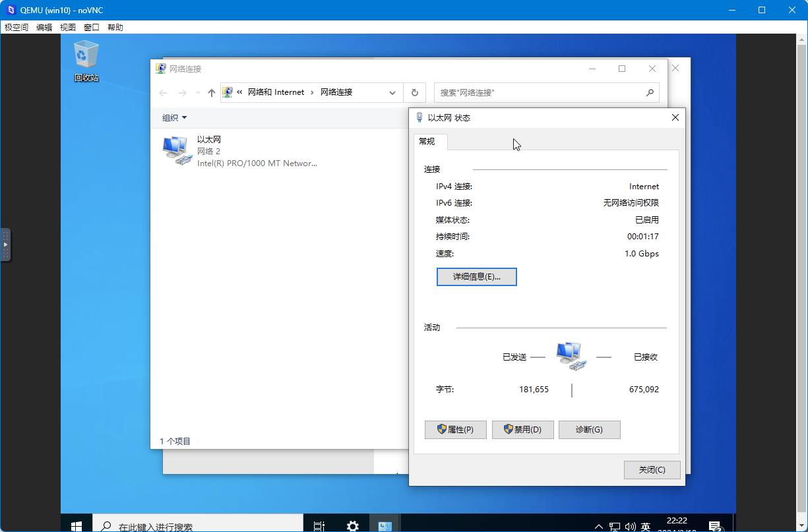Image resolution: width=808 pixels, height=532 pixels.
Task: Click the network status icon in system tray
Action: pyautogui.click(x=613, y=525)
